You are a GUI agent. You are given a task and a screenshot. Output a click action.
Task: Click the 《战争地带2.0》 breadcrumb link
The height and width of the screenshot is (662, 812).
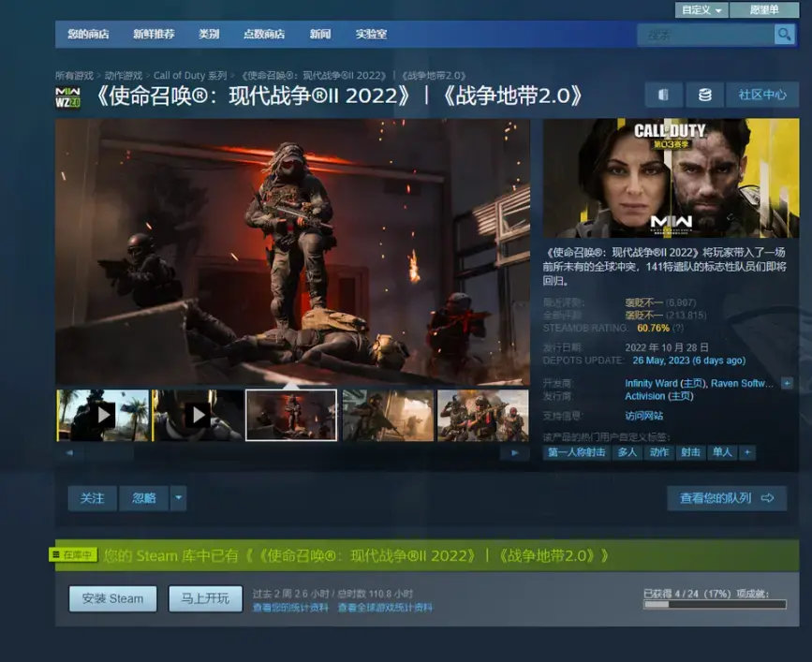pos(434,76)
